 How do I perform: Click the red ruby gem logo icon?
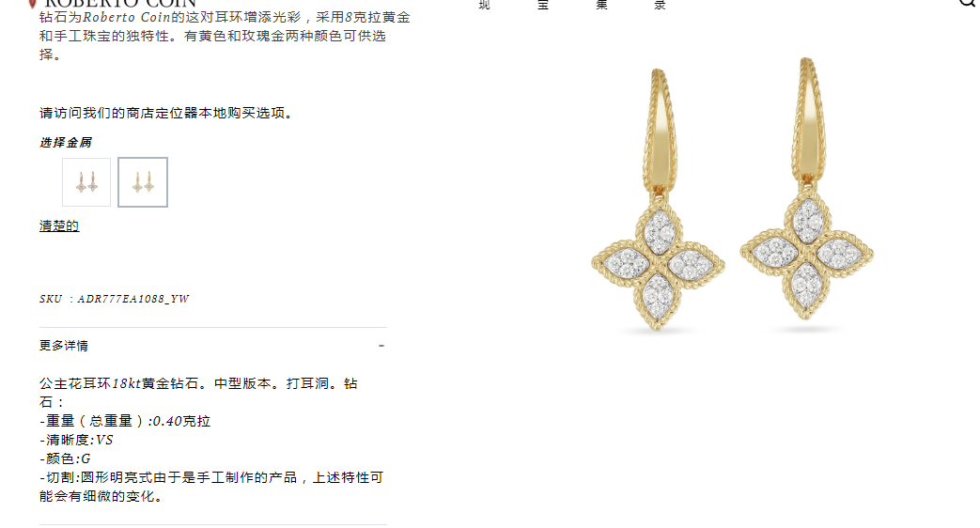[x=33, y=4]
